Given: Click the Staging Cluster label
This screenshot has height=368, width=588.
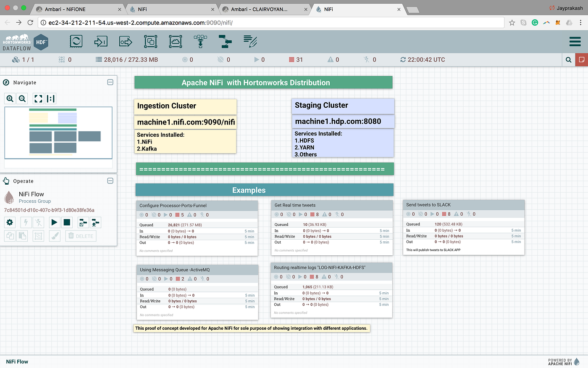Looking at the screenshot, I should (x=343, y=106).
